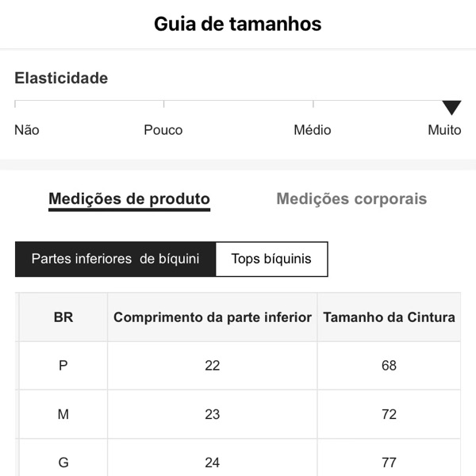Select Medições de produto tab
This screenshot has width=476, height=476.
pos(129,199)
